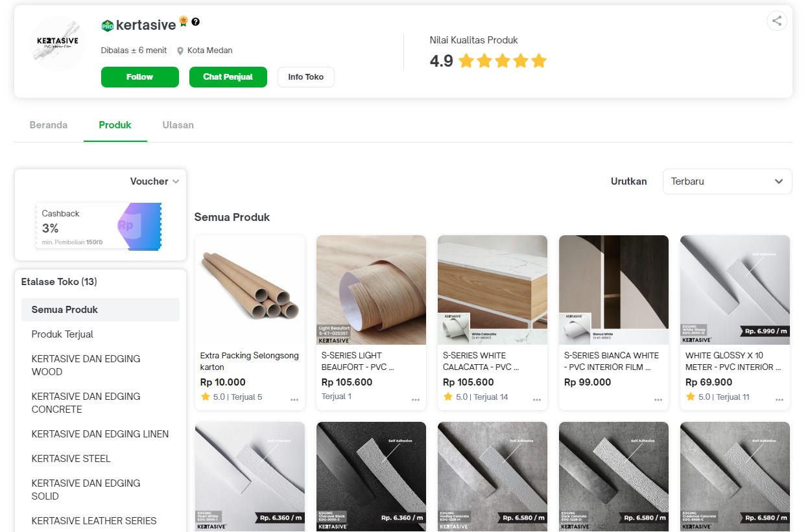Click the 'Etalase Toko (13)' heading
Screen dimensions: 810x532
click(59, 282)
